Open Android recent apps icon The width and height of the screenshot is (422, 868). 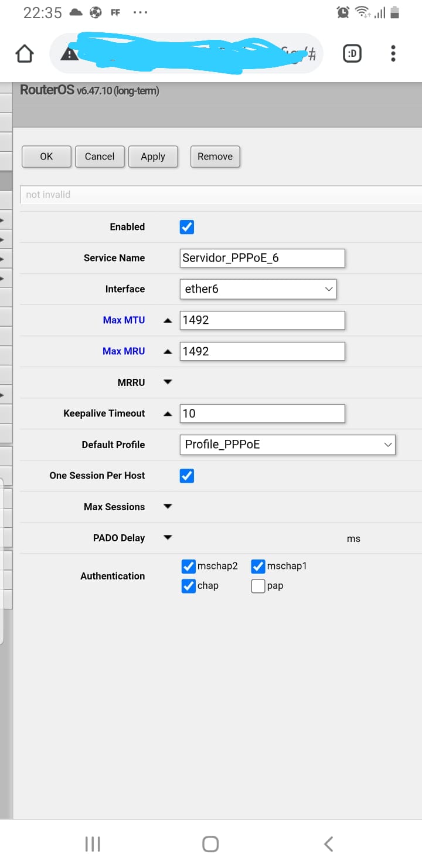(x=93, y=844)
